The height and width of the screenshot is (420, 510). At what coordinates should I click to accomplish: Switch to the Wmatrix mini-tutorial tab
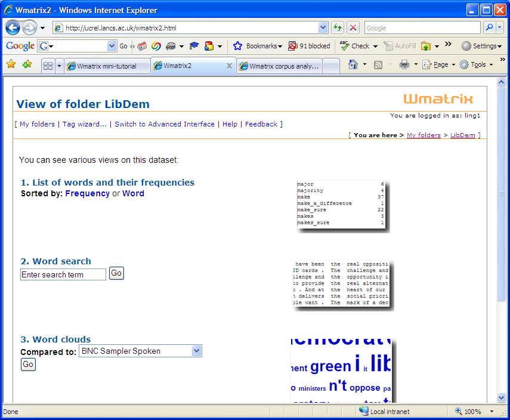click(106, 66)
